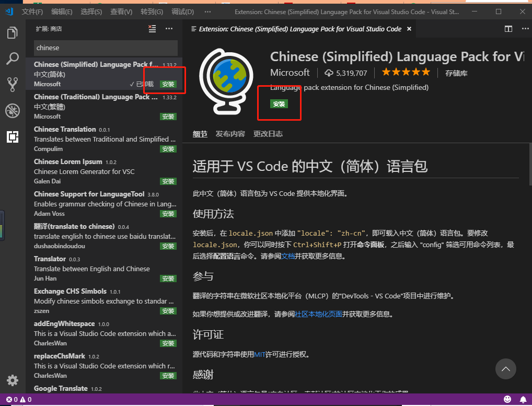Install Chinese Lorem Ipsum extension
The image size is (532, 406).
(x=168, y=181)
